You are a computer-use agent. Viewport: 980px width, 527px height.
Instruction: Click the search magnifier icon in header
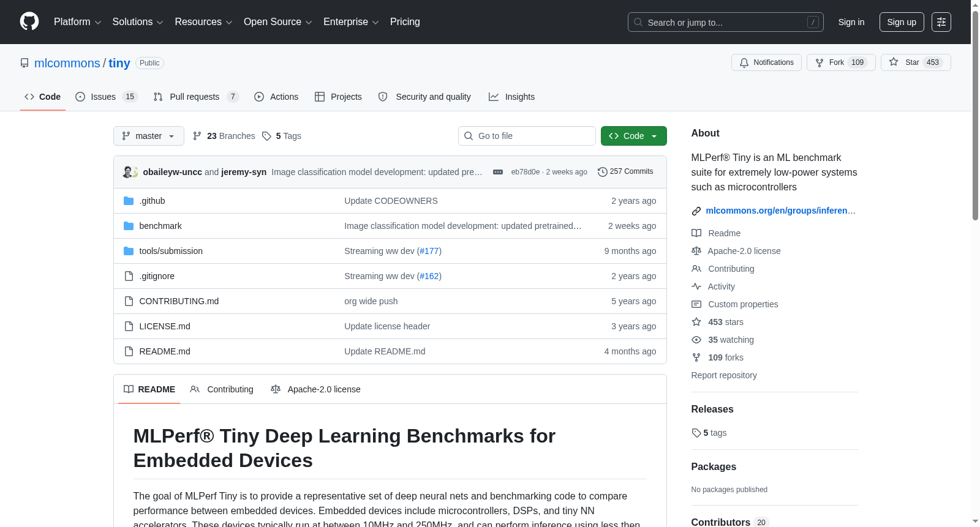coord(638,22)
